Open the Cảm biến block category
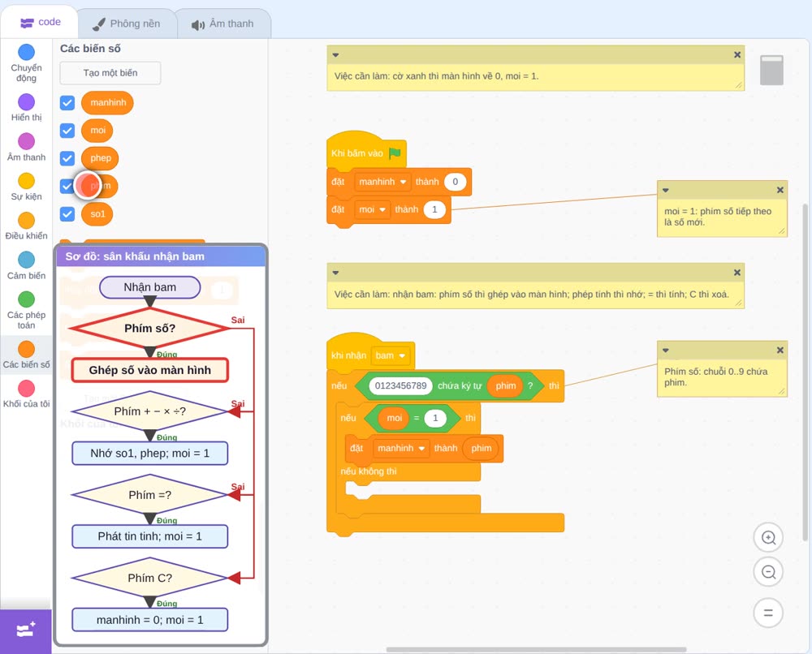The height and width of the screenshot is (654, 812). (26, 265)
